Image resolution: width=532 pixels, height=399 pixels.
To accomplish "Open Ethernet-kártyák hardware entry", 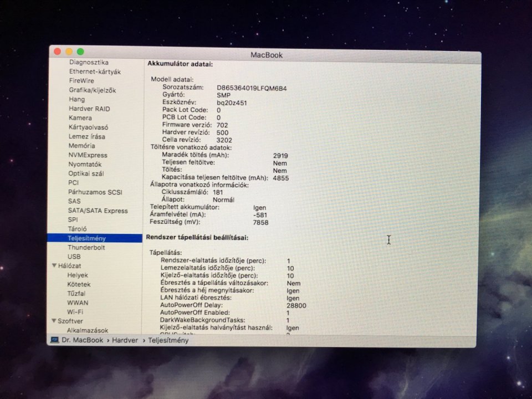I will click(95, 71).
